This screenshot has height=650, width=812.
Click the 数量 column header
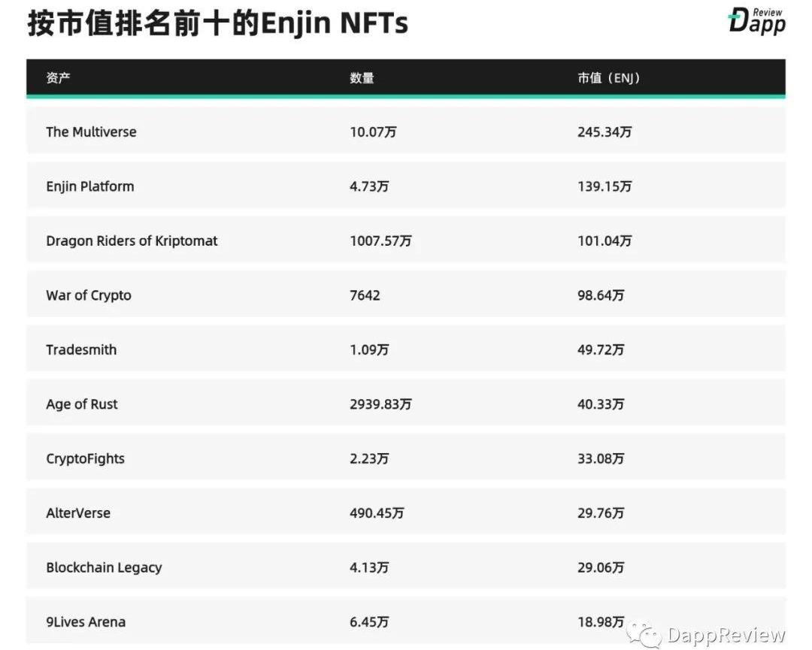click(362, 78)
